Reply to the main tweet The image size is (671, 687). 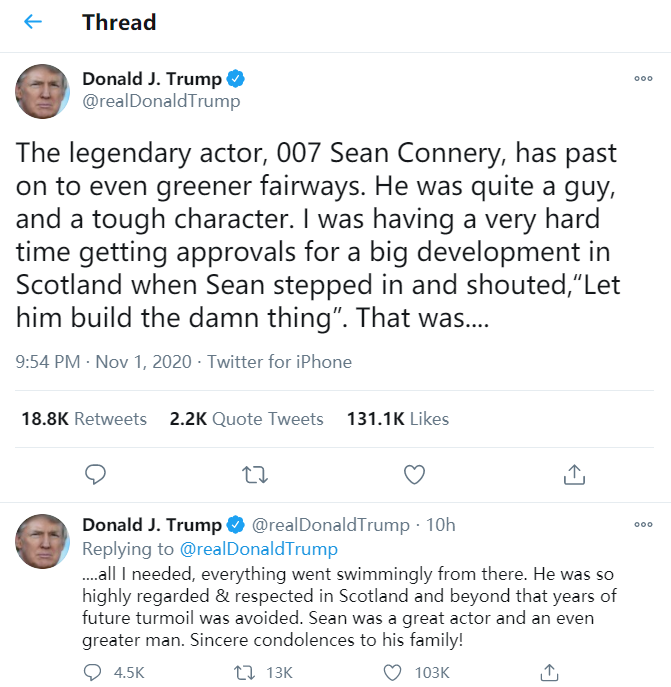point(95,474)
